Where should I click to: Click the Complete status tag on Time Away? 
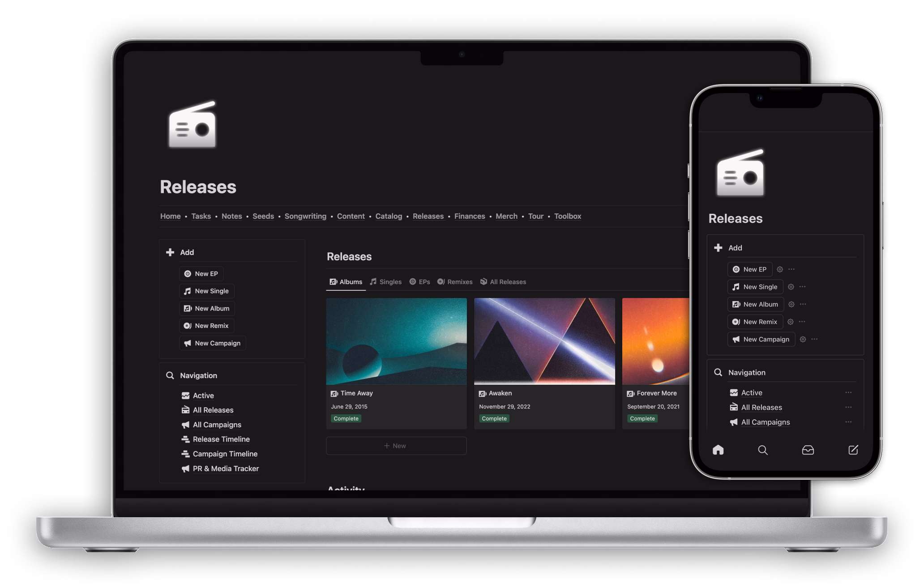click(346, 419)
